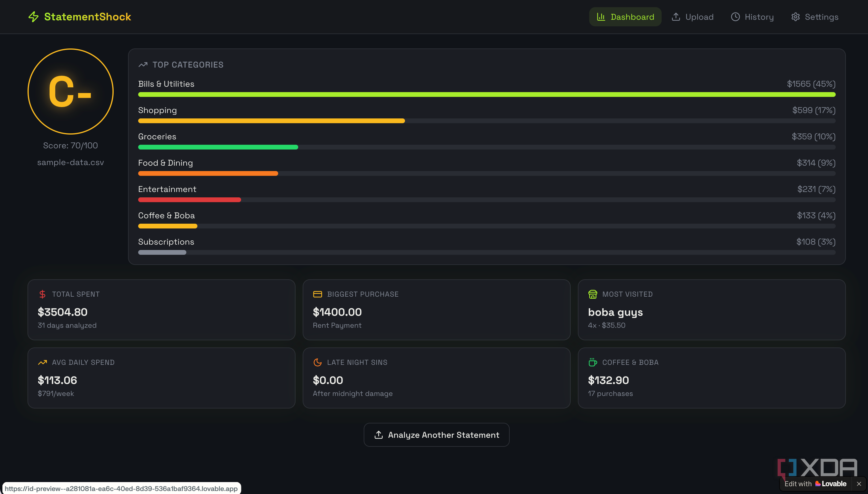Click the dollar sign icon on Total Spent
This screenshot has width=868, height=494.
[x=42, y=294]
